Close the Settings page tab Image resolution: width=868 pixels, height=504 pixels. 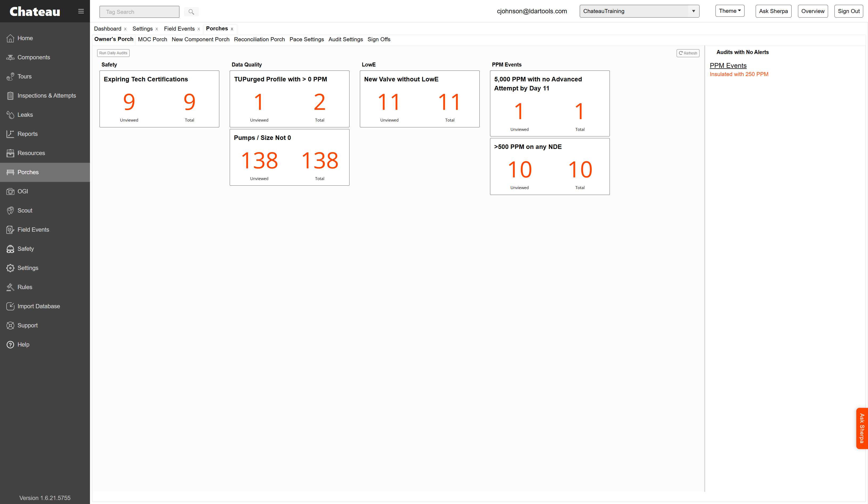pyautogui.click(x=157, y=29)
